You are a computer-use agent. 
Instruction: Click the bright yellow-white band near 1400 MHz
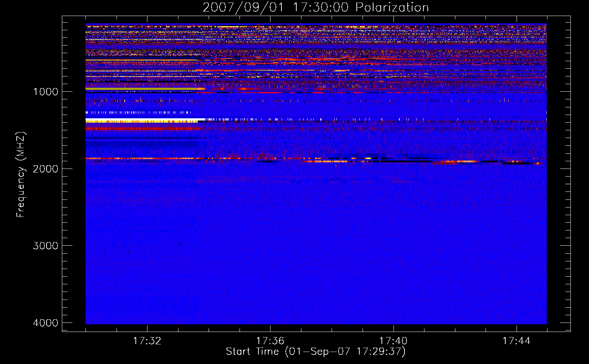(145, 120)
